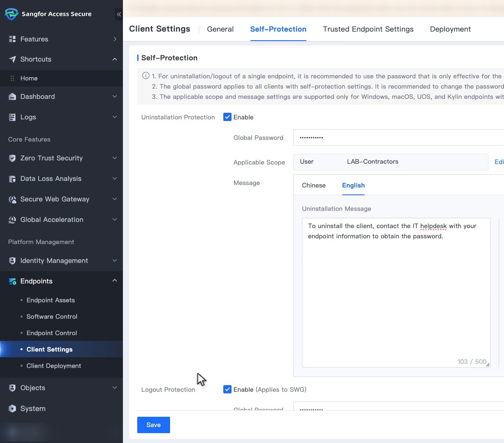
Task: Click the Endpoints icon in sidebar
Action: click(x=12, y=281)
